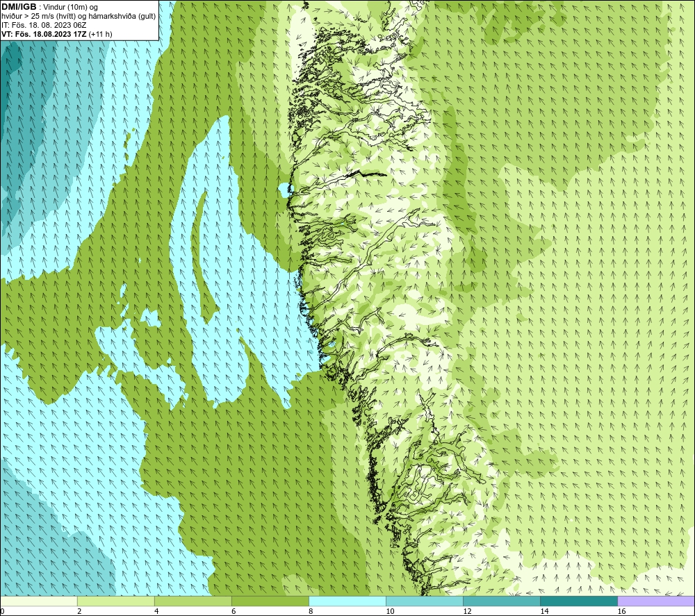The width and height of the screenshot is (695, 616).
Task: Click the pale yellow 0–2 m/s legend swatch
Action: pos(39,601)
